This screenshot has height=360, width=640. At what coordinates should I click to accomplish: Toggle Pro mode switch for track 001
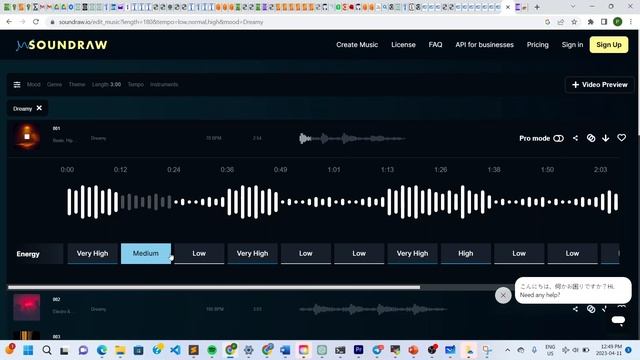pyautogui.click(x=558, y=138)
